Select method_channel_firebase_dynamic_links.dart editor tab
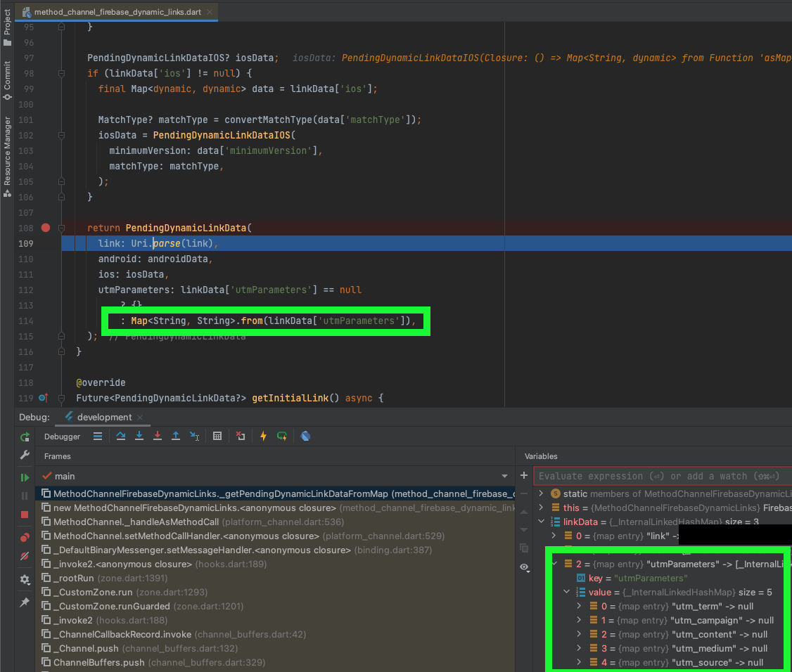The height and width of the screenshot is (672, 792). coord(117,12)
